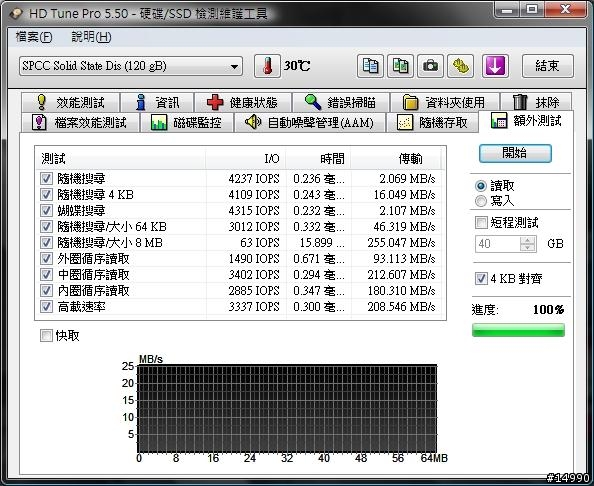Click the I/O column header

pos(245,159)
